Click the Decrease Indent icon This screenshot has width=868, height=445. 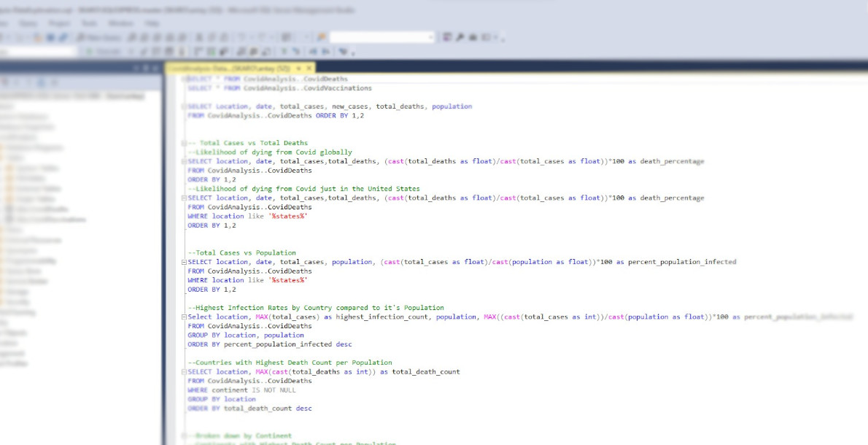[313, 52]
